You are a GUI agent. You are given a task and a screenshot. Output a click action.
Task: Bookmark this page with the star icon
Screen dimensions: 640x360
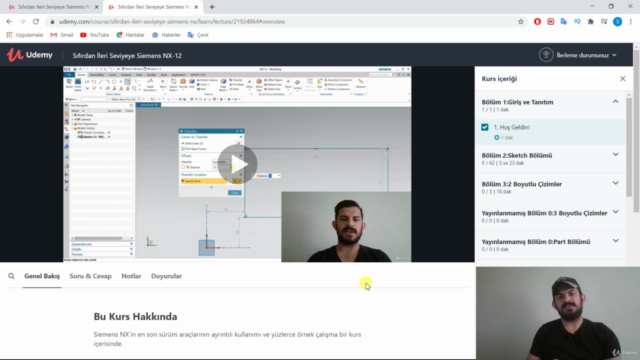pyautogui.click(x=520, y=22)
